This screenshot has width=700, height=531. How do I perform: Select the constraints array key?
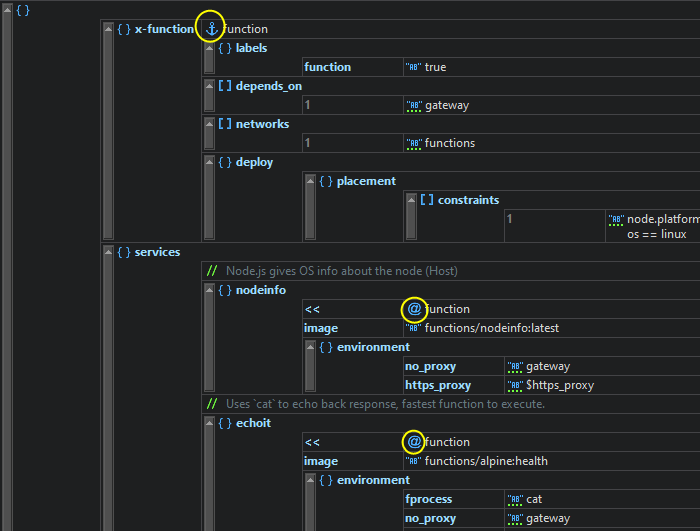point(467,200)
